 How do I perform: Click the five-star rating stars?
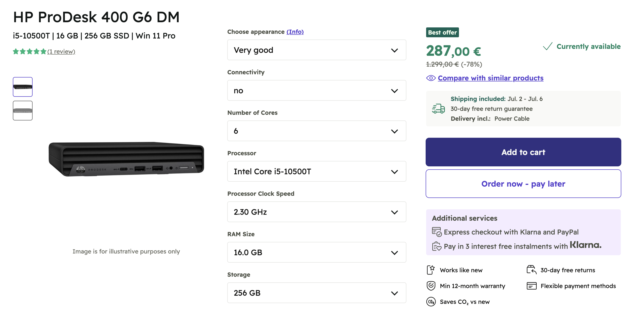click(30, 52)
